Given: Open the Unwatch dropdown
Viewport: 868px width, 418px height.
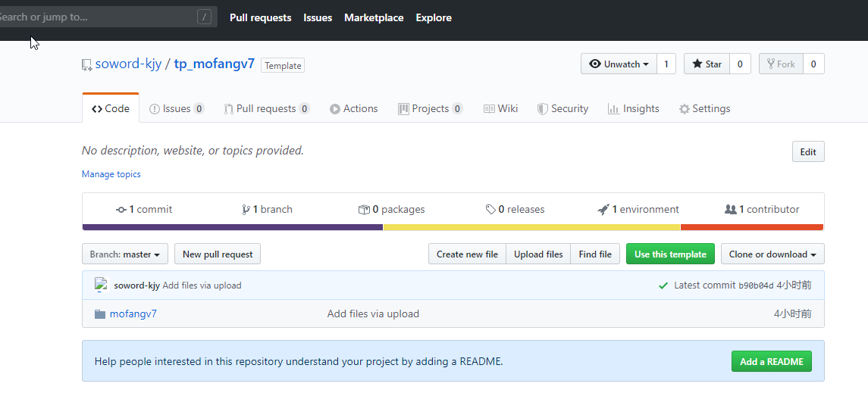Looking at the screenshot, I should click(619, 64).
